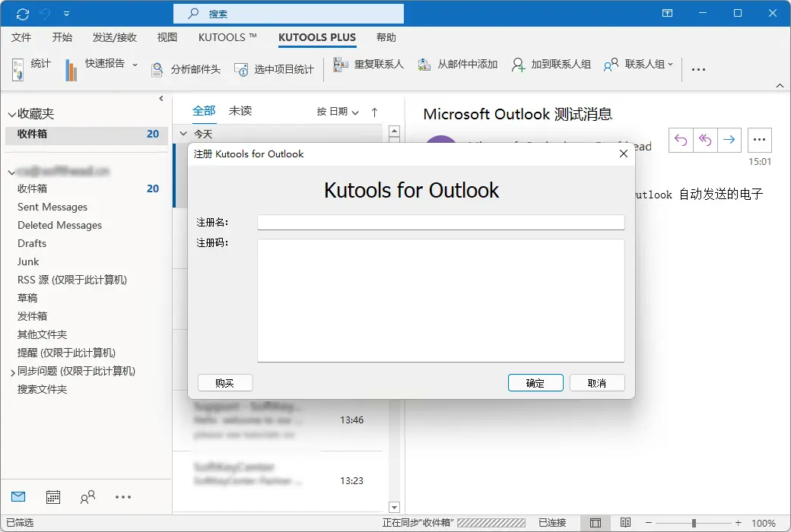Click the 从邮件中添加 tool
Viewport: 791px width, 532px height.
458,64
